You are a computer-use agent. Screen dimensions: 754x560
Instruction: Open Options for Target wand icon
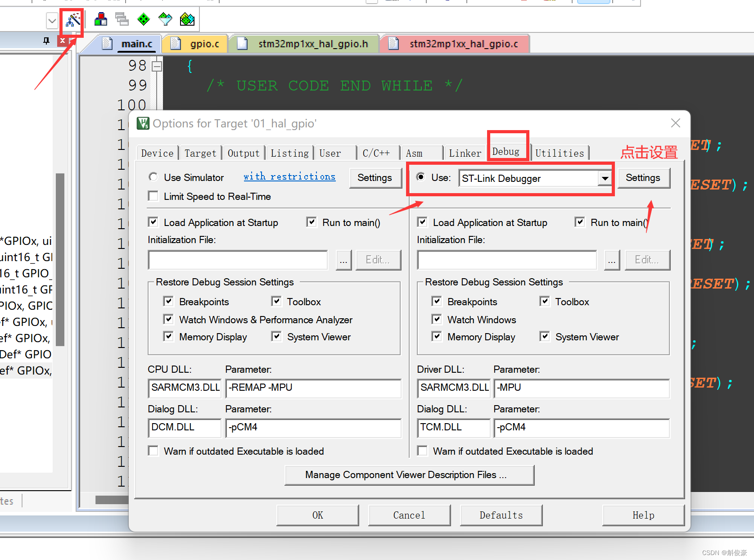point(72,20)
